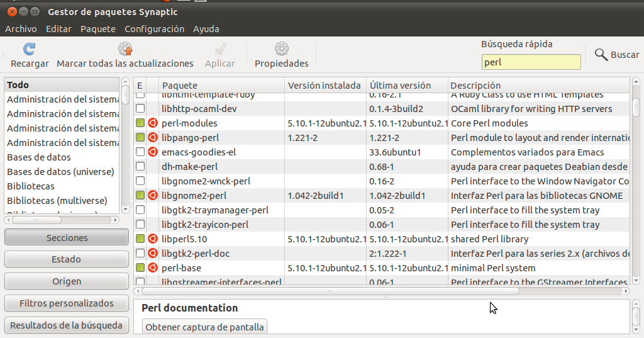The width and height of the screenshot is (644, 338).
Task: Click Ubuntu supported icon for libperl5.10
Action: point(153,239)
